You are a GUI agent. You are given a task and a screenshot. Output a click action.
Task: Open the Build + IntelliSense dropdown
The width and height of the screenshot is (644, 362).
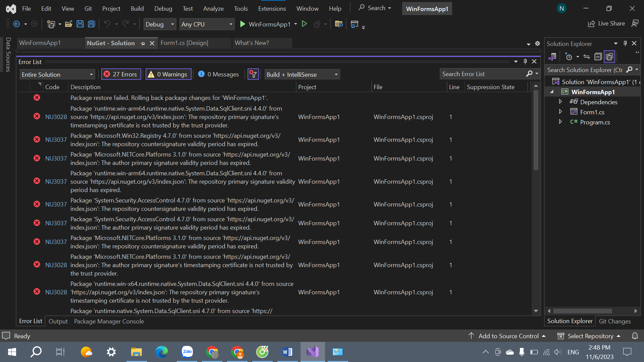[x=302, y=74]
